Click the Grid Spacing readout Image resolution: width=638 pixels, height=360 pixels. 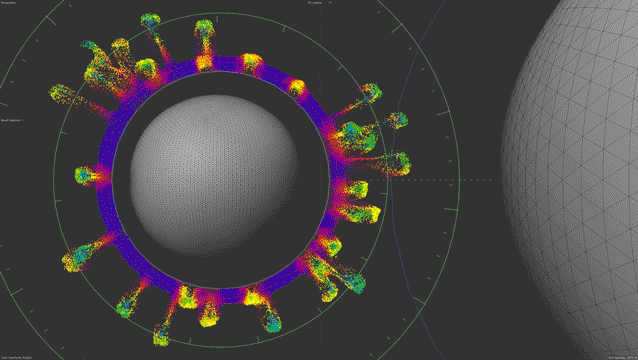coord(622,358)
